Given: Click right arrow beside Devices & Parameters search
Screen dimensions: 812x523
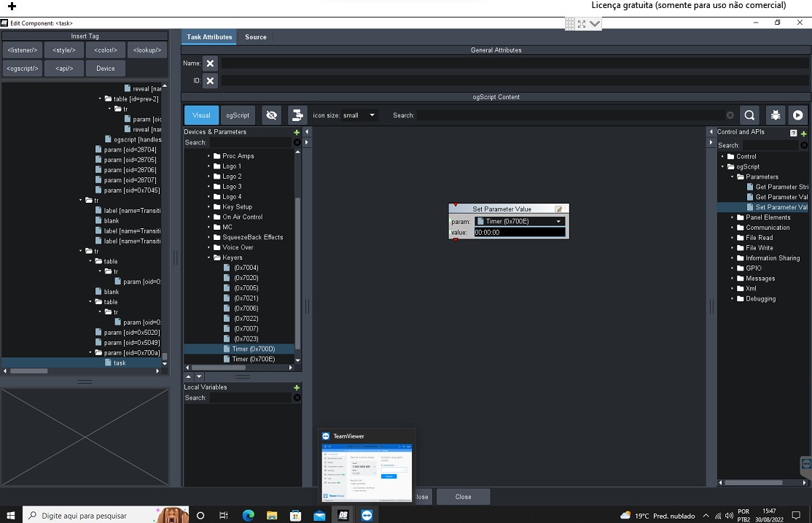Looking at the screenshot, I should [307, 142].
